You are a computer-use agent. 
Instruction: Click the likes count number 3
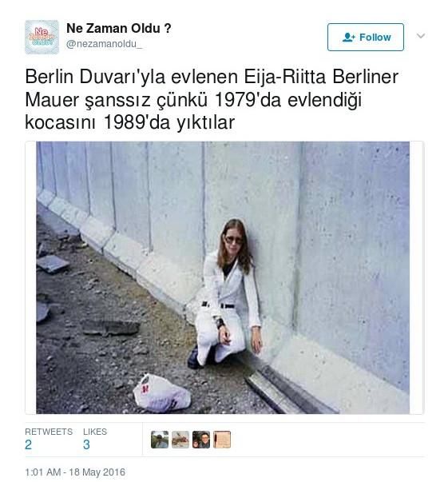pyautogui.click(x=86, y=444)
